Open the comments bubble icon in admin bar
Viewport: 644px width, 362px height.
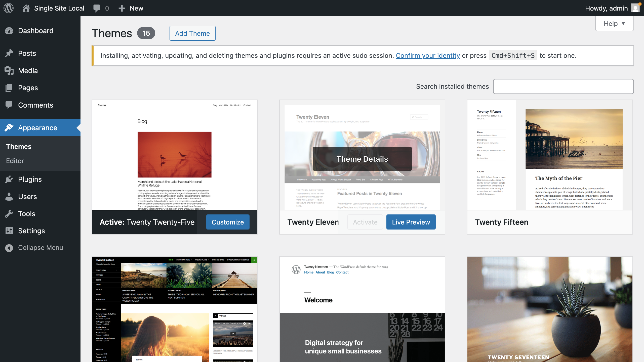pyautogui.click(x=97, y=8)
